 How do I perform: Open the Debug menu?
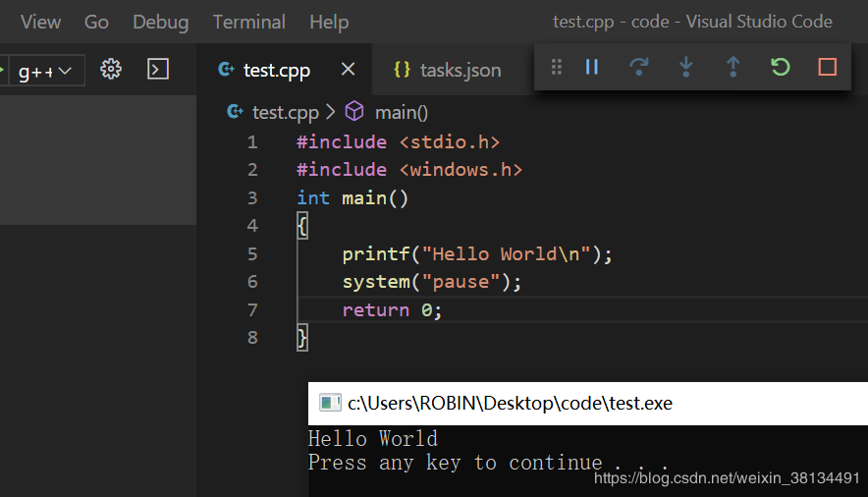(160, 22)
